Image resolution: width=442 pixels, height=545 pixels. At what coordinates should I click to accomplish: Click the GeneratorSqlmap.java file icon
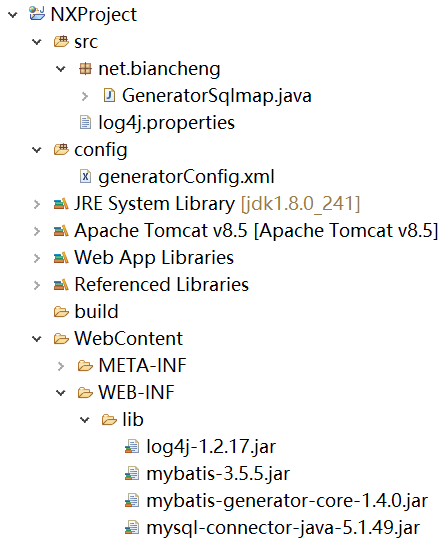click(109, 95)
